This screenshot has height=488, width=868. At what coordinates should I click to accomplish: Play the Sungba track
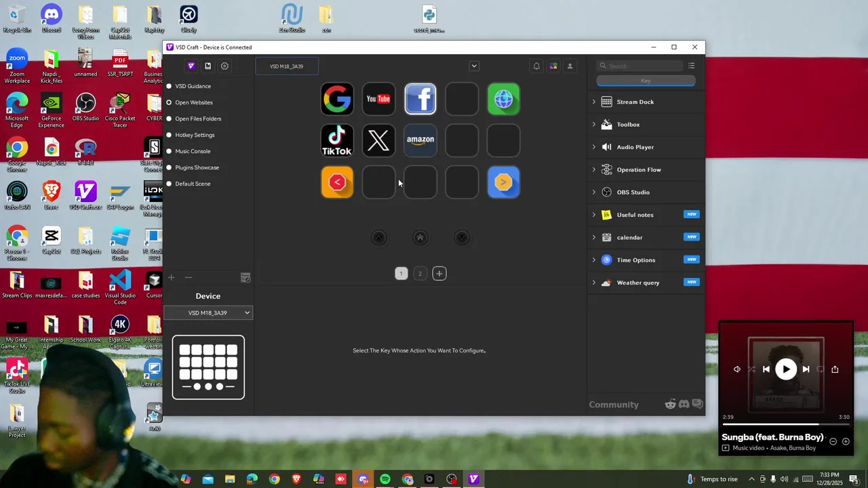click(x=786, y=369)
